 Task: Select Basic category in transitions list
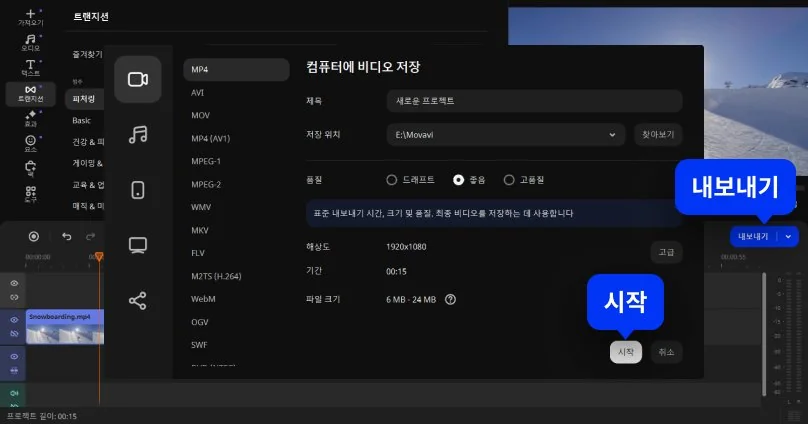pos(81,121)
